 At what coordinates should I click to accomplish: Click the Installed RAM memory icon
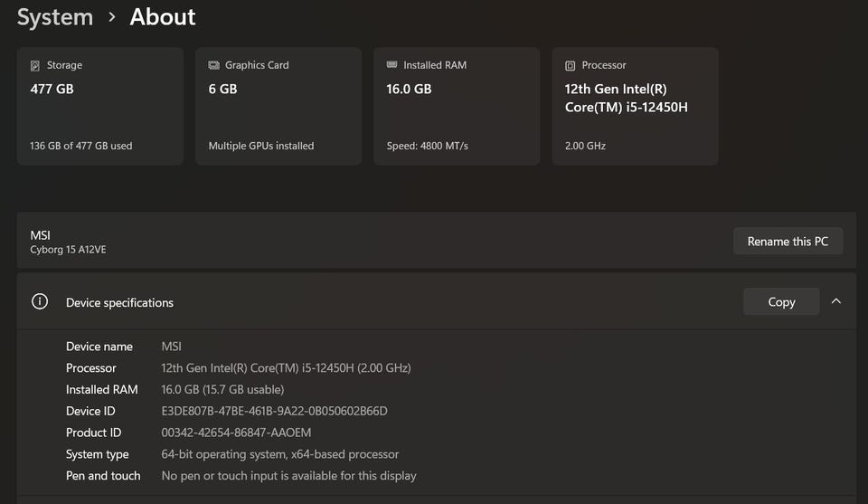[x=392, y=65]
